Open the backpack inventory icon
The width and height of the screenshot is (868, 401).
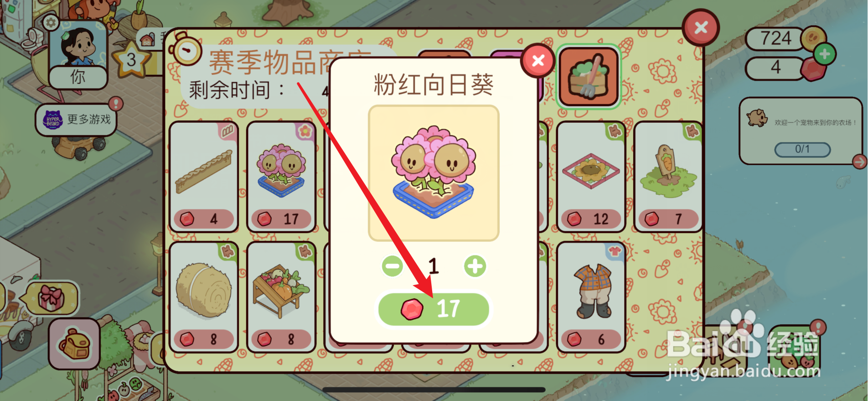74,344
